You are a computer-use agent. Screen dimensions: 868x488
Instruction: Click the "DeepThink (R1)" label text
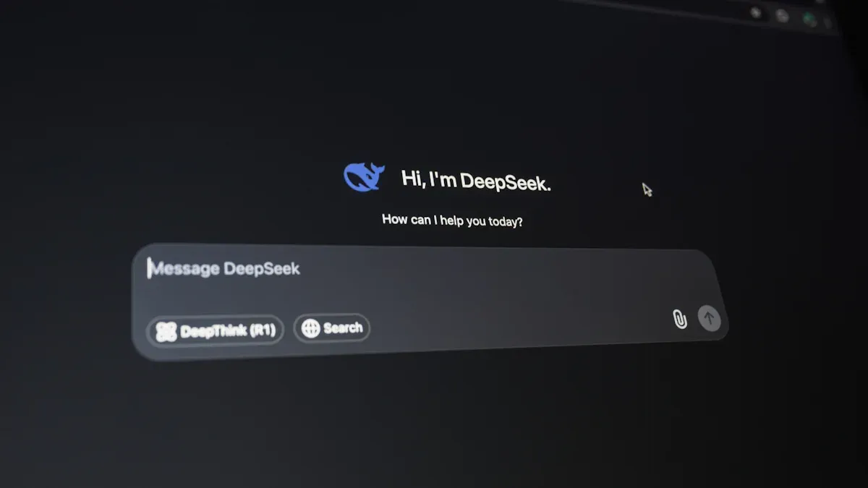pyautogui.click(x=227, y=331)
